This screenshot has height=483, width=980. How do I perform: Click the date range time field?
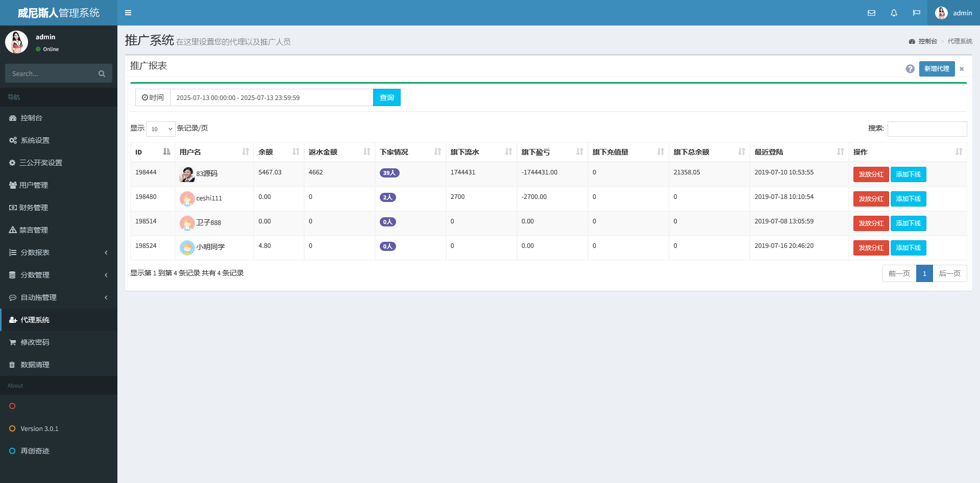coord(272,97)
